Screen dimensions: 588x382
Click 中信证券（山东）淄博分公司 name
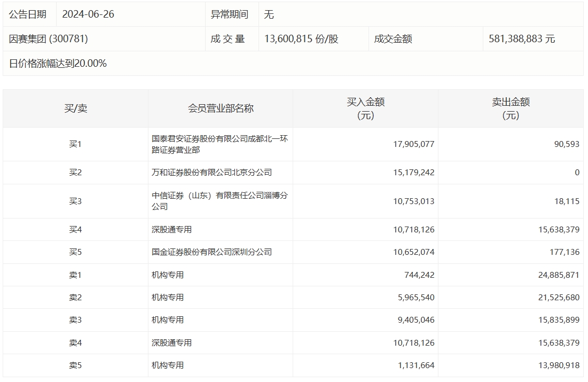[x=219, y=201]
